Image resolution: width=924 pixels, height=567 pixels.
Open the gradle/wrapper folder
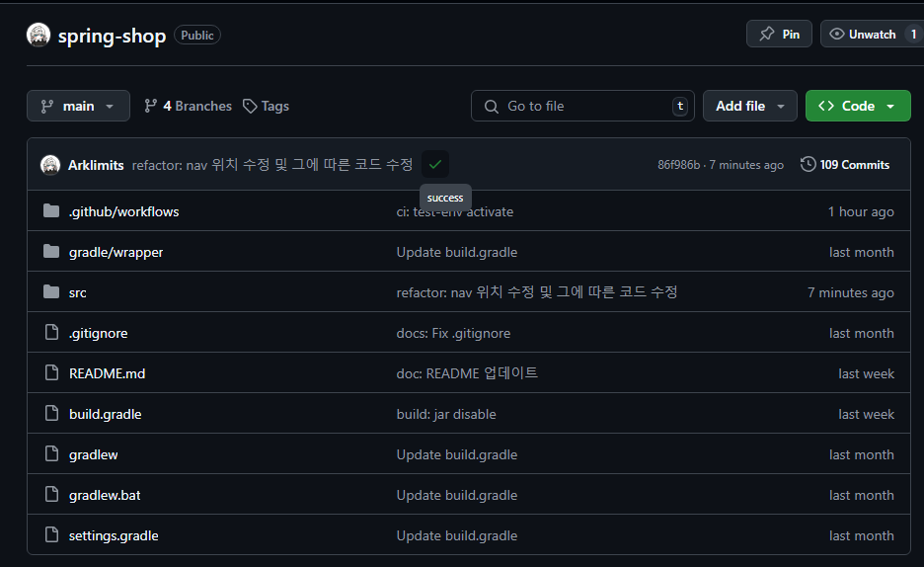coord(116,252)
